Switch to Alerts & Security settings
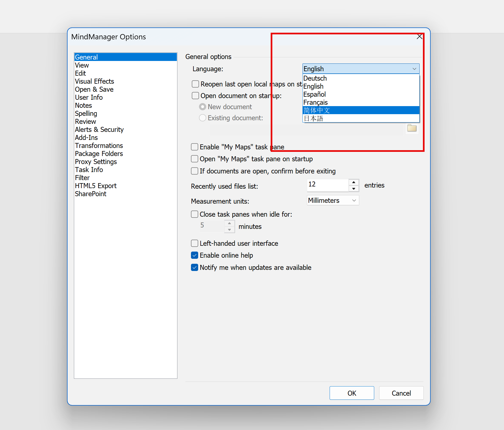The image size is (504, 430). (99, 130)
